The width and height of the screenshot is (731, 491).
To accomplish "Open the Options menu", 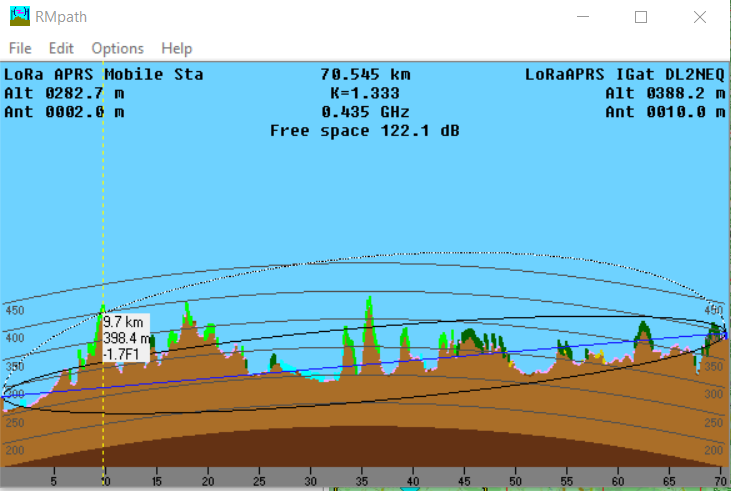I will pyautogui.click(x=117, y=48).
